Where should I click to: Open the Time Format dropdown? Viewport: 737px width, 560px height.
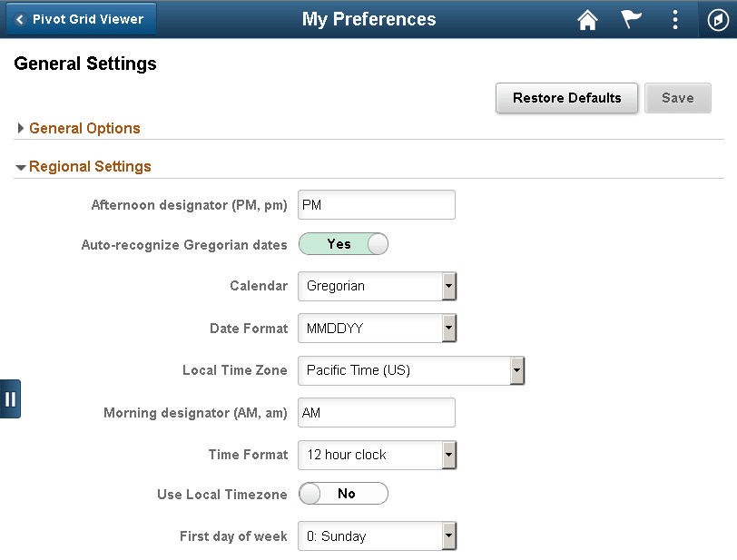click(448, 455)
